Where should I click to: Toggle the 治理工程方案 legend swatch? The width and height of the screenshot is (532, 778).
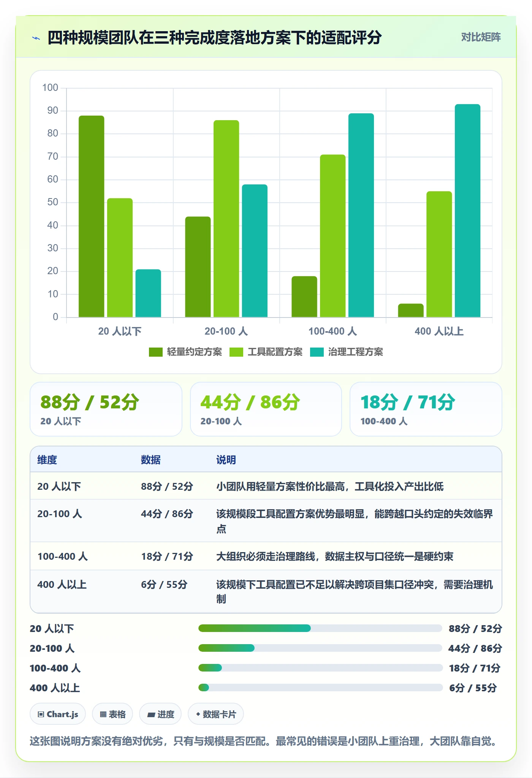pos(317,352)
